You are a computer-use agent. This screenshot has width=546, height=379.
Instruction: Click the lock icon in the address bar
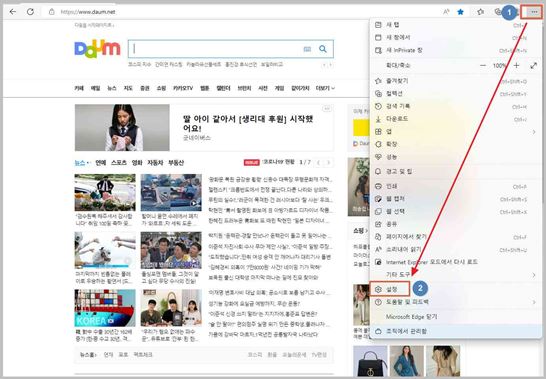pyautogui.click(x=52, y=12)
